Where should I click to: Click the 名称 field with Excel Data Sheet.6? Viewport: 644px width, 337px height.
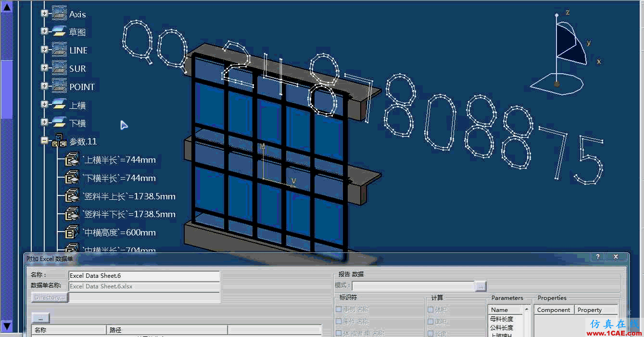144,276
